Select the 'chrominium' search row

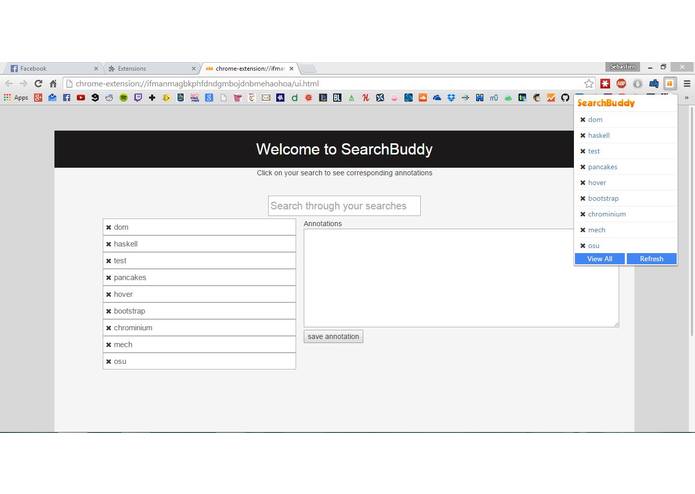pos(199,328)
